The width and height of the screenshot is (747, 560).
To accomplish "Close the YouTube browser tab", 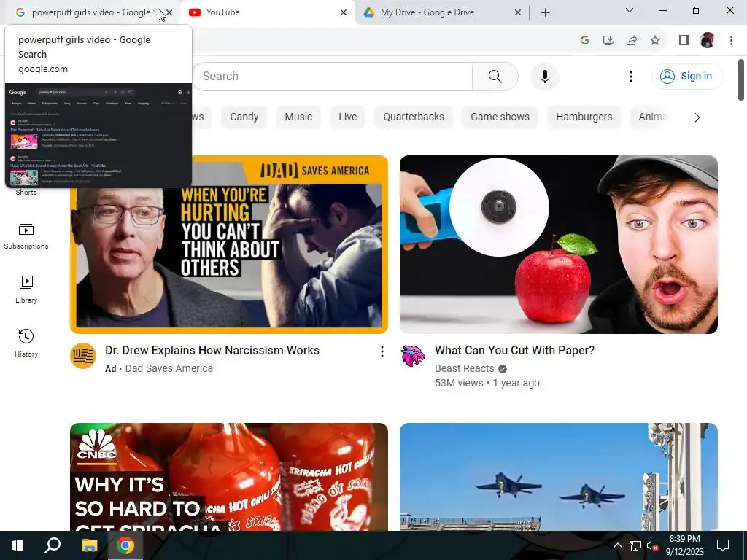I will click(344, 12).
